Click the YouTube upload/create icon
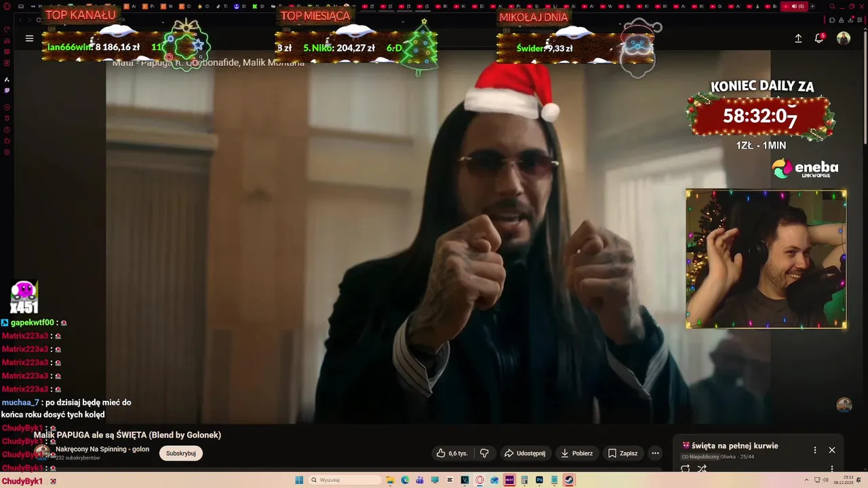The width and height of the screenshot is (868, 488). (x=798, y=39)
